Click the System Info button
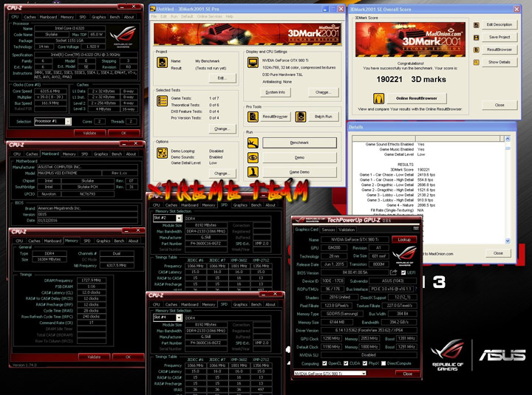The height and width of the screenshot is (395, 532). pos(276,92)
